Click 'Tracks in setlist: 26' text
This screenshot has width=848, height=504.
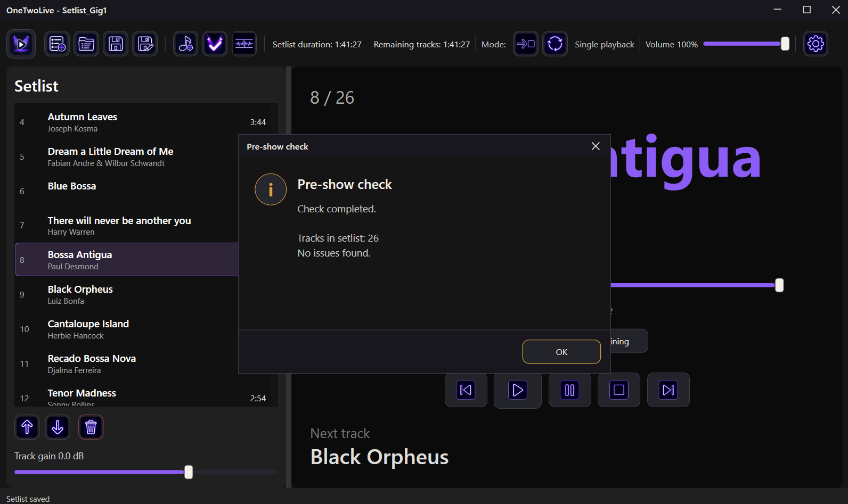pos(338,238)
